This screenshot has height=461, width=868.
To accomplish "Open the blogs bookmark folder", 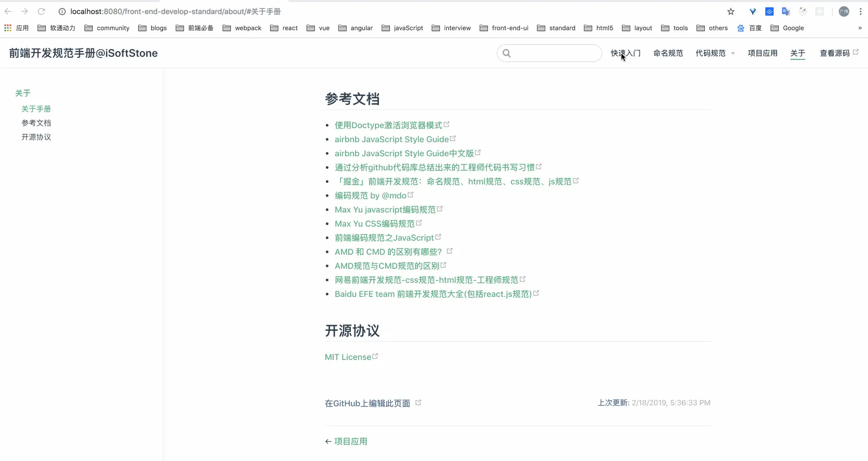I will pyautogui.click(x=153, y=28).
